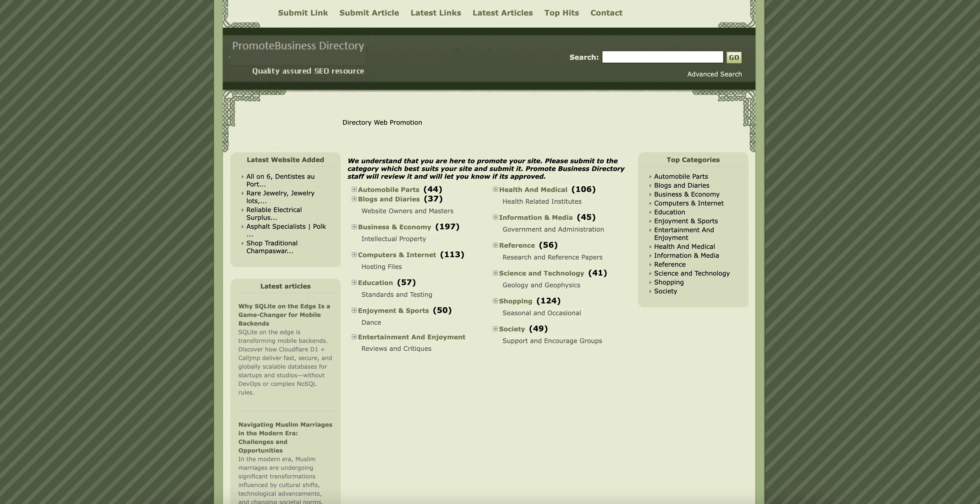
Task: Open Reviews and Critiques subcategory
Action: [397, 349]
